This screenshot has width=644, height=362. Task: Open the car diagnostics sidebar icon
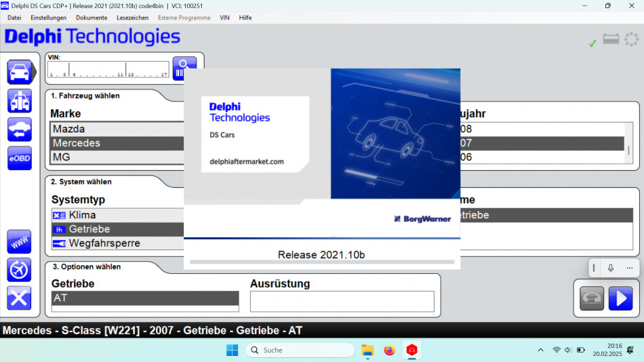tap(19, 72)
